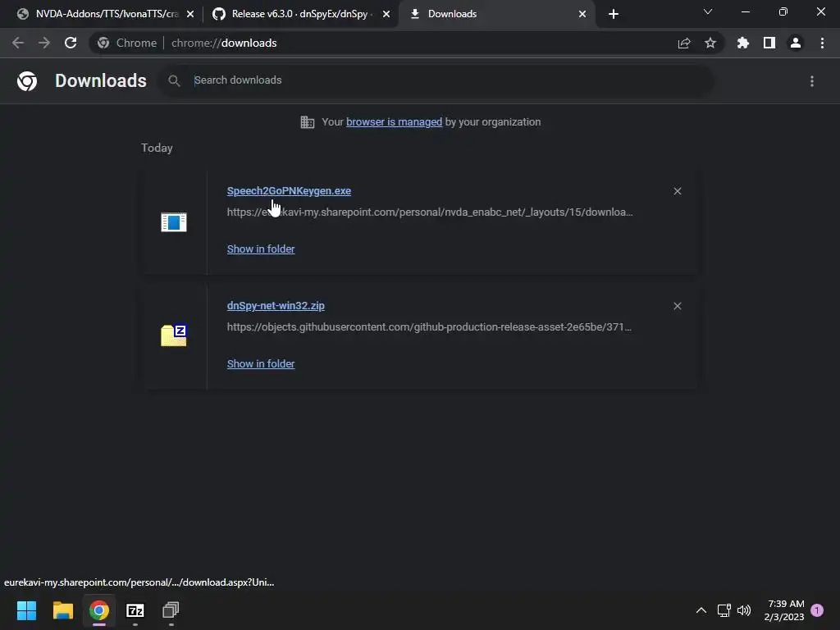Open the notification badge in the tray
This screenshot has width=840, height=630.
tap(818, 610)
